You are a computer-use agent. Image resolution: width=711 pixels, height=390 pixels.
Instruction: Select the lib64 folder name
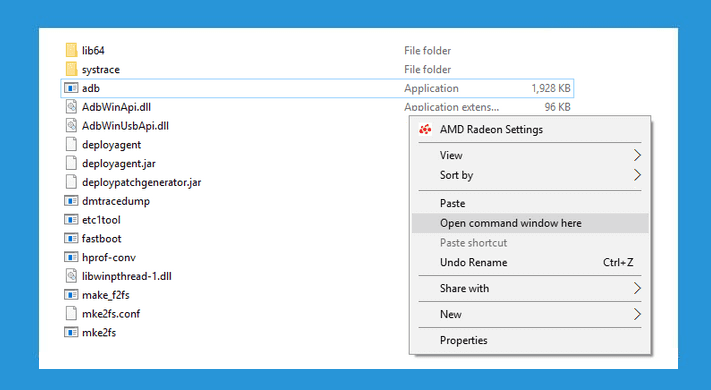[x=93, y=50]
